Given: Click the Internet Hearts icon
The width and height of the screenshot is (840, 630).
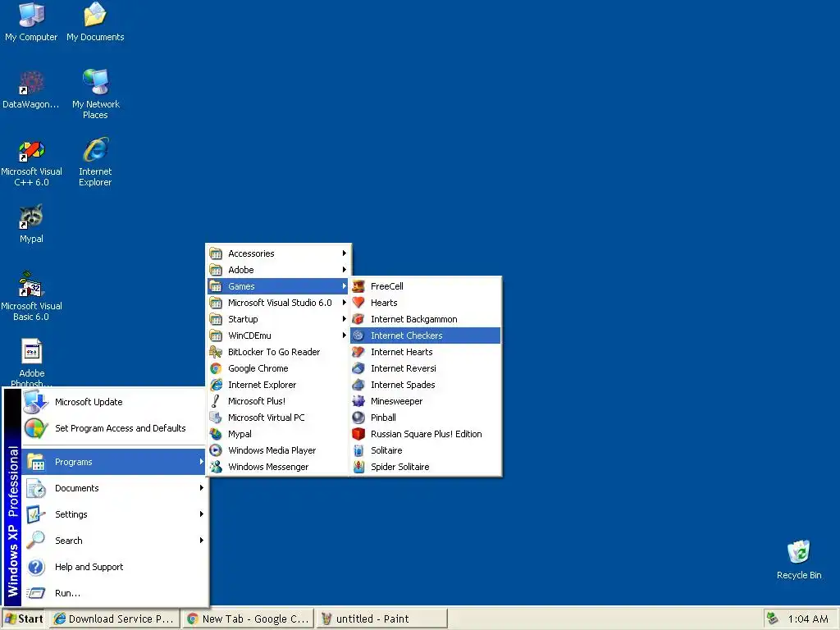Looking at the screenshot, I should [x=358, y=352].
